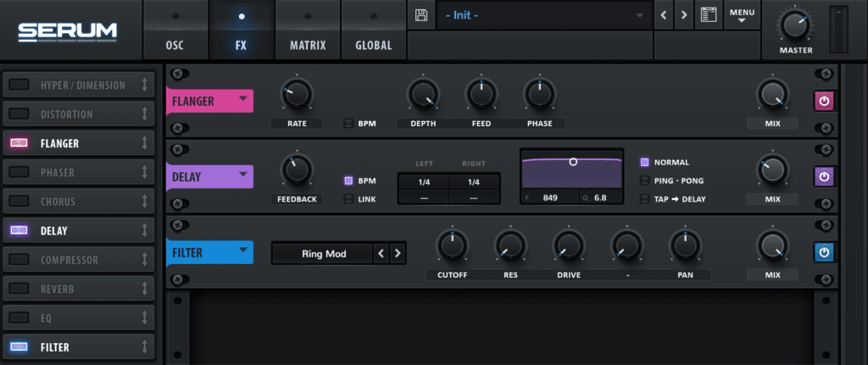Click the Delay RIGHT 1/4 time field
Screen dimensions: 868x365
click(x=474, y=182)
